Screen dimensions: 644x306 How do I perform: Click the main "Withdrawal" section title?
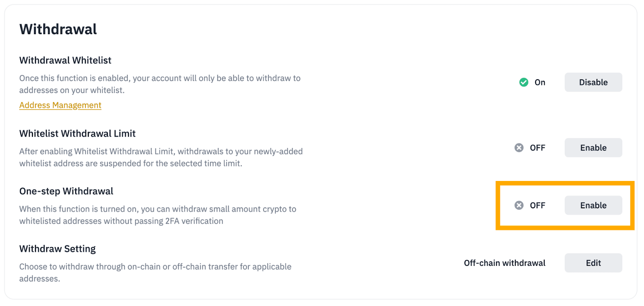pos(58,29)
